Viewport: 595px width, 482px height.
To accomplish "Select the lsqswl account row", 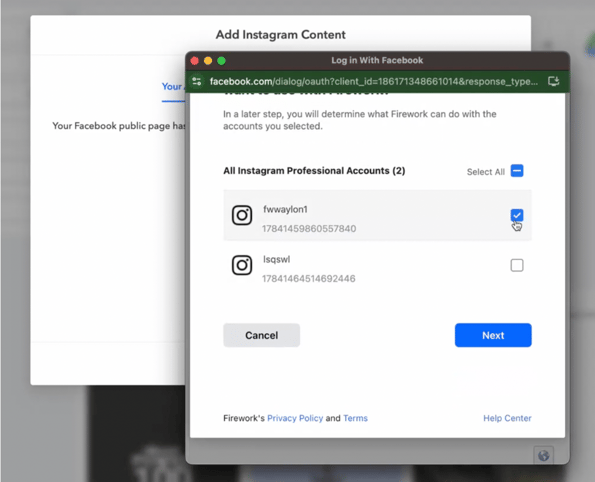I will point(377,265).
